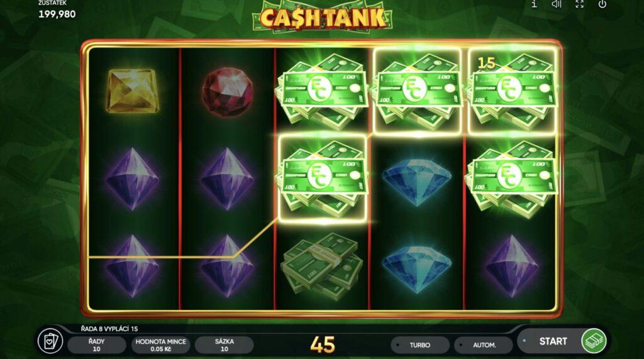644x359 pixels.
Task: Click the Cash Tank logo
Action: click(323, 16)
